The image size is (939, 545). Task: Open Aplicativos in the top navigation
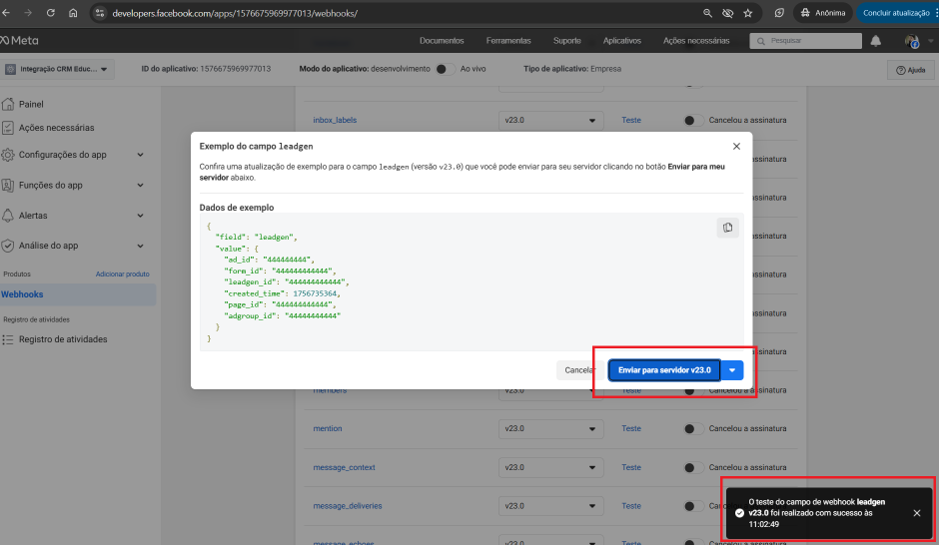tap(622, 41)
